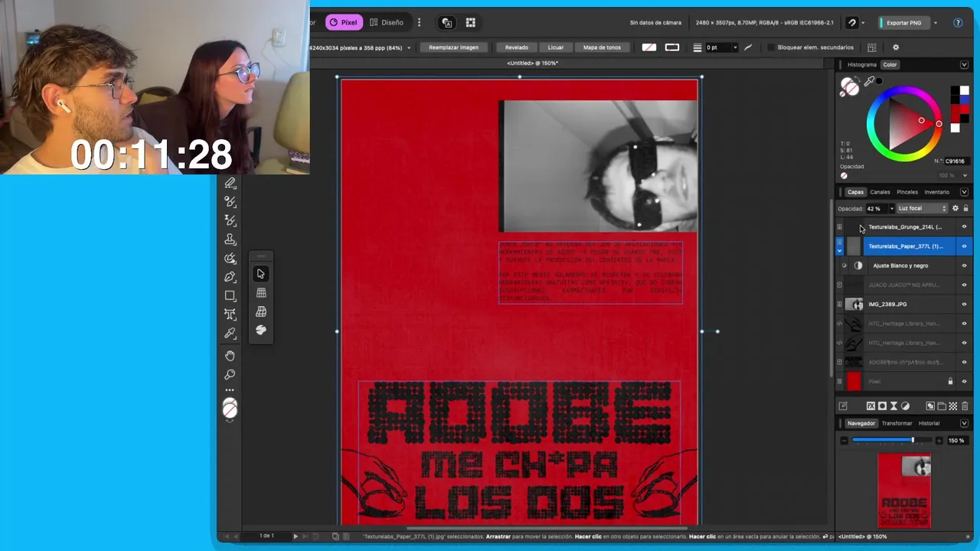Click the hue ring handle on color wheel

939,123
